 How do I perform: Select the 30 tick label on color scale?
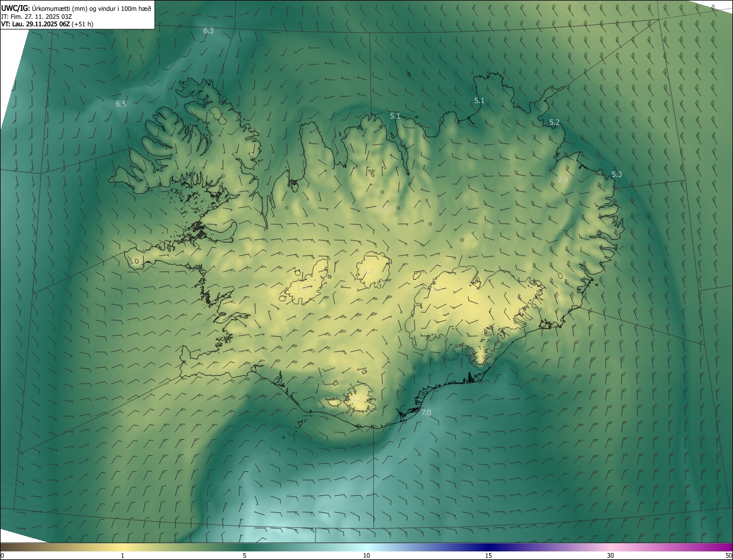610,555
